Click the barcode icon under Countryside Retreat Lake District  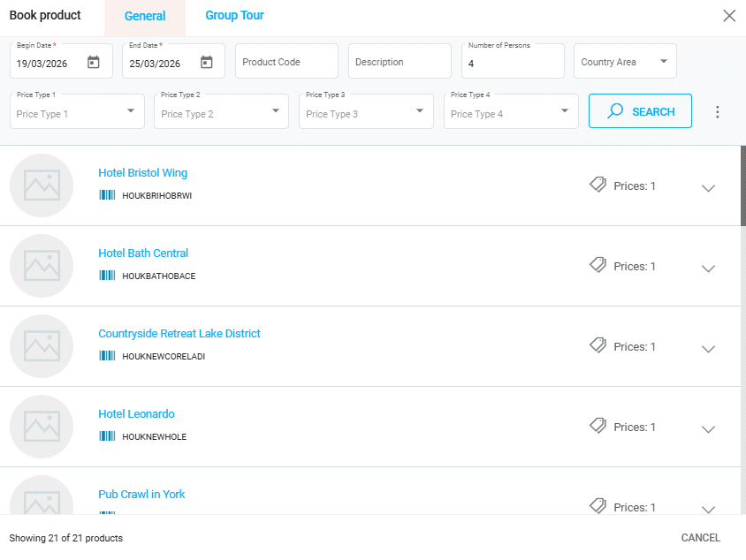[x=107, y=356]
